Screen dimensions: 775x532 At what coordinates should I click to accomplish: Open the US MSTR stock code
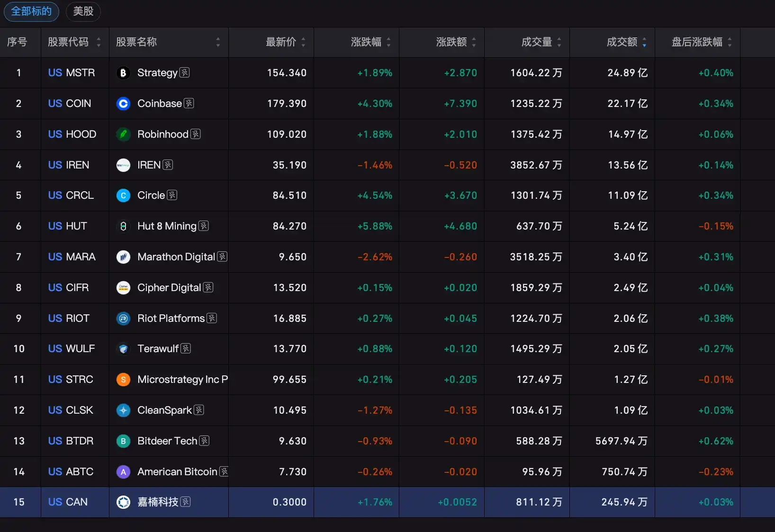[72, 73]
